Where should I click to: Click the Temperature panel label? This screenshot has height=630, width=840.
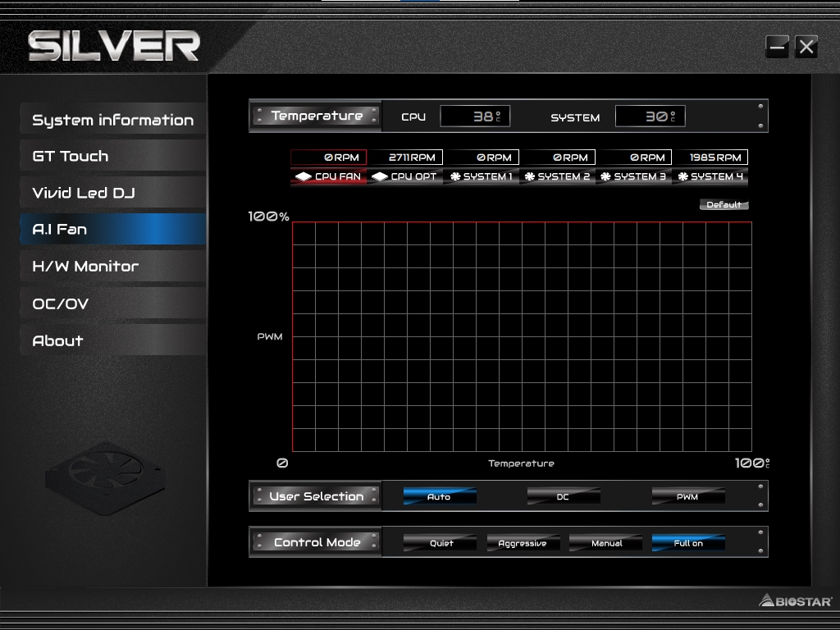[316, 116]
